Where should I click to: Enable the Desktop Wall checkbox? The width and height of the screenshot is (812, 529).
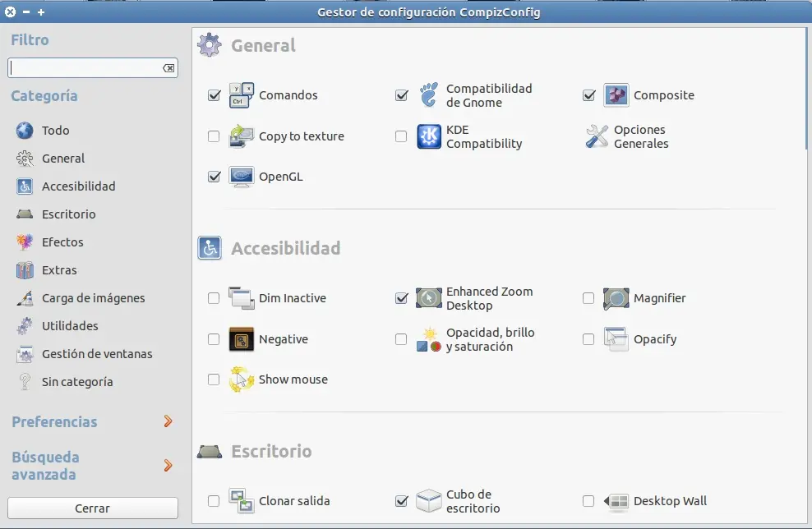pyautogui.click(x=588, y=501)
